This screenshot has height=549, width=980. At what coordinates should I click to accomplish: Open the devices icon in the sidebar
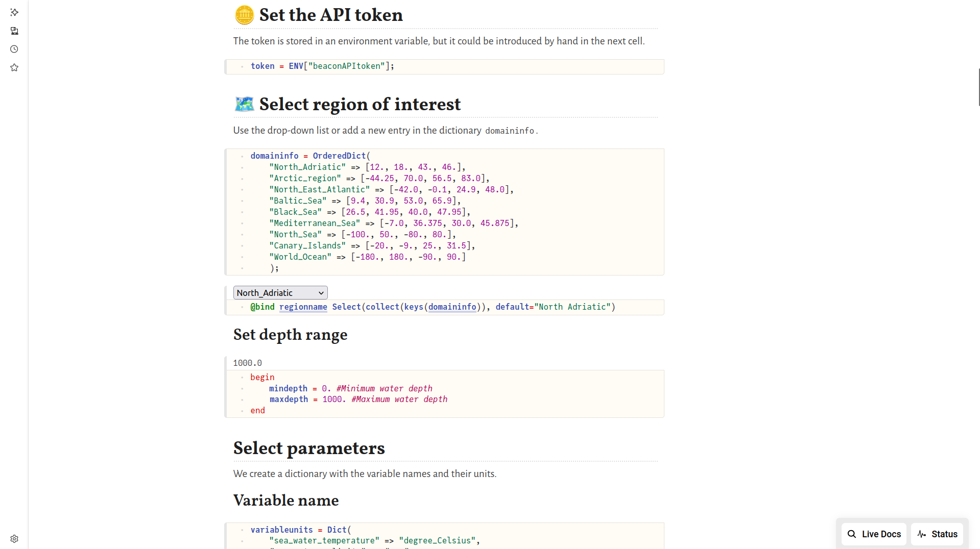click(14, 31)
